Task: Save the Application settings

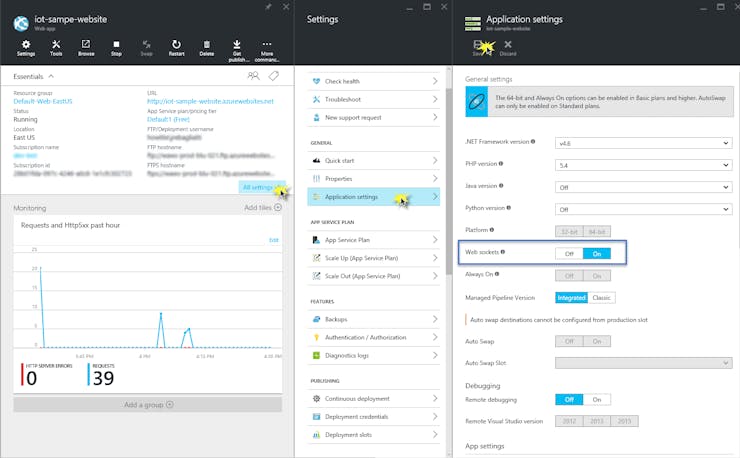Action: click(x=478, y=47)
